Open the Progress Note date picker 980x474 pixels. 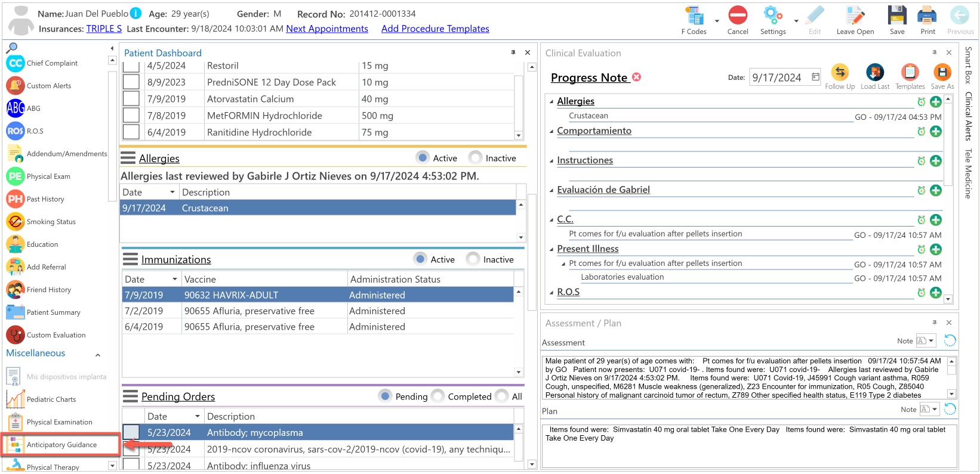(815, 77)
